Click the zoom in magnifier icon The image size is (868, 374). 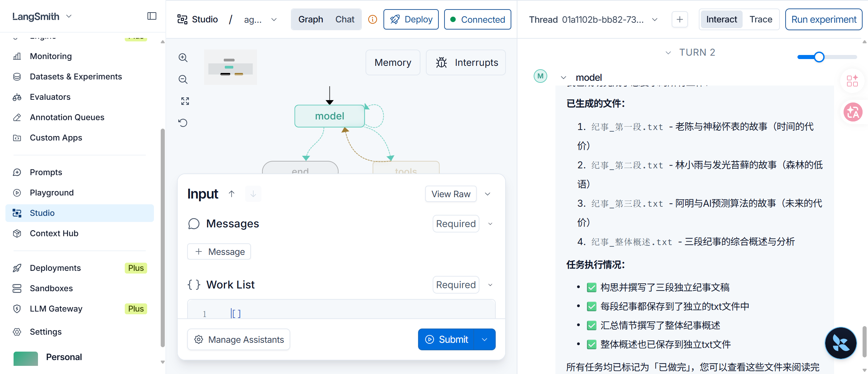183,58
